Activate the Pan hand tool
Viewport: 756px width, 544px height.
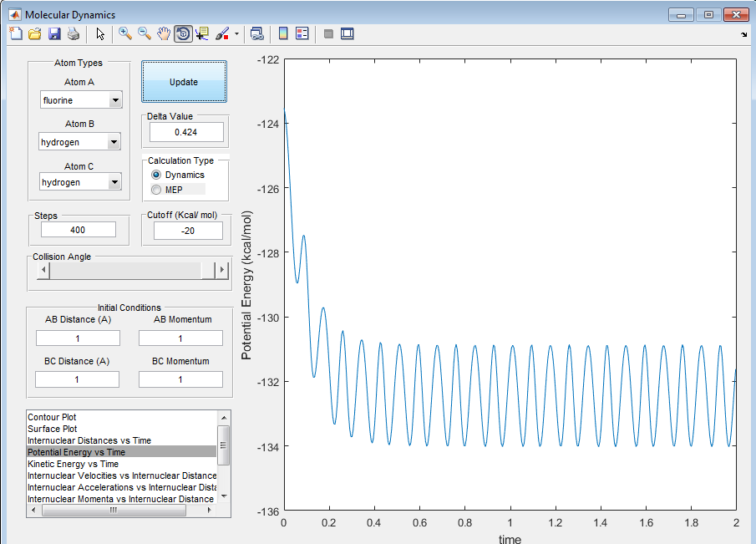click(164, 34)
